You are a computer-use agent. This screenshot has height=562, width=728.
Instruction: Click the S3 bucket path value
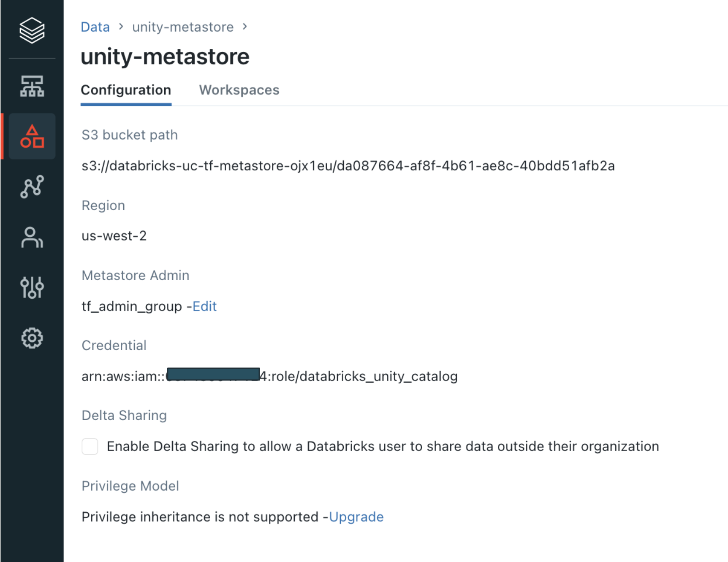348,166
